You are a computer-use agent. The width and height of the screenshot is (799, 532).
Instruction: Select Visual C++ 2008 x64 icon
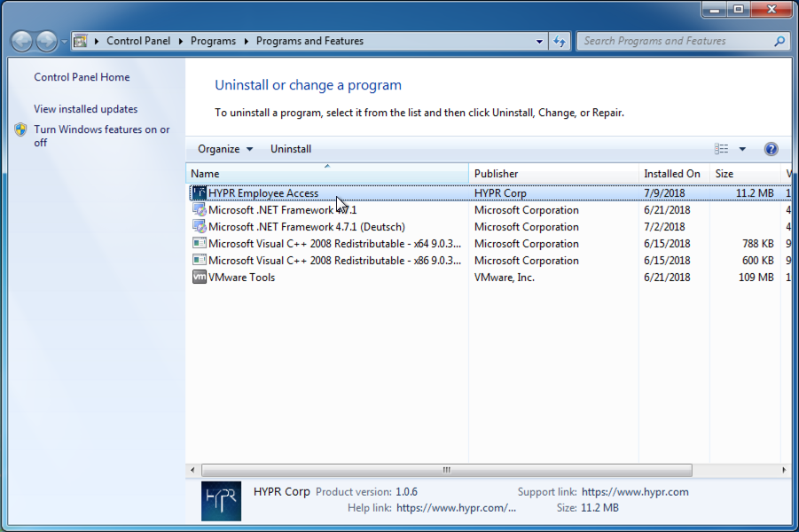(200, 244)
